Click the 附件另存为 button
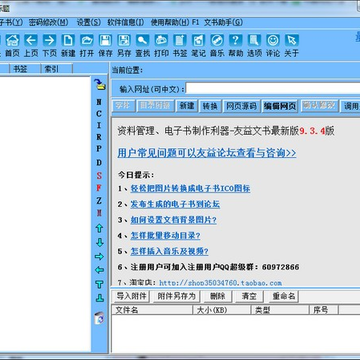The image size is (360, 360). tap(176, 296)
